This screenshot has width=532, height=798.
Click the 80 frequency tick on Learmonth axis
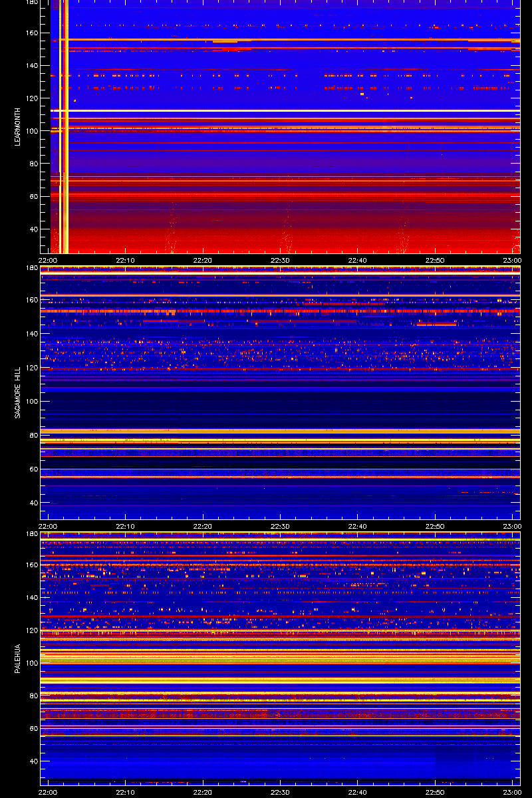click(x=33, y=164)
